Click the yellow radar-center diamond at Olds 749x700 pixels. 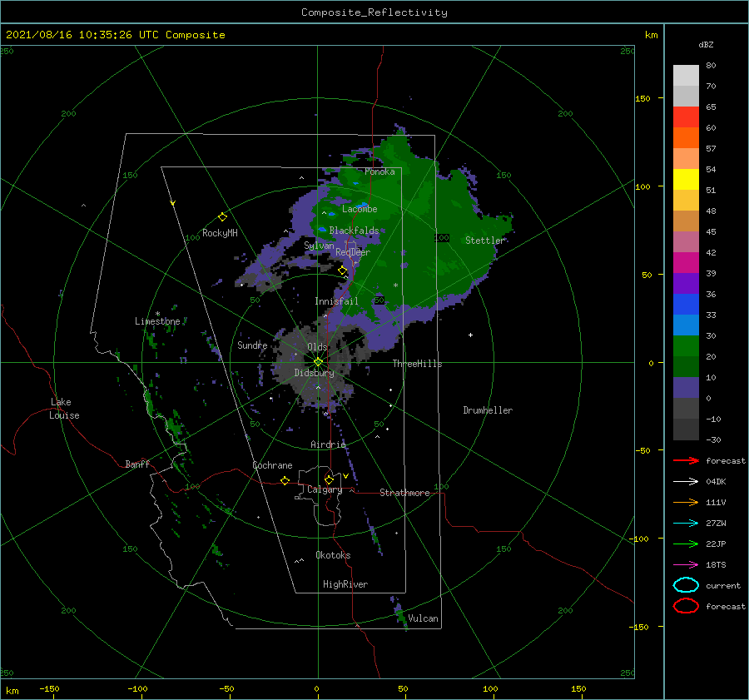(318, 362)
